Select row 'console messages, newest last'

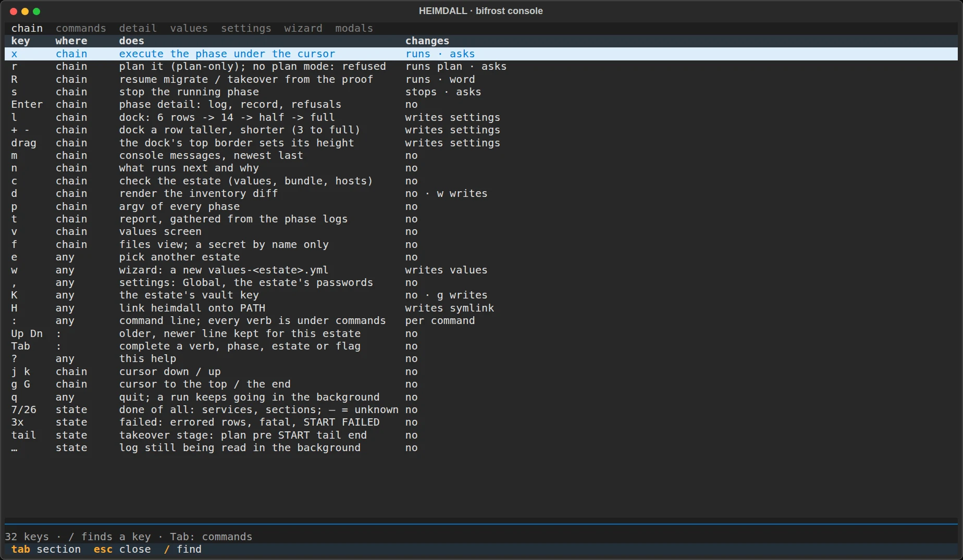click(481, 155)
